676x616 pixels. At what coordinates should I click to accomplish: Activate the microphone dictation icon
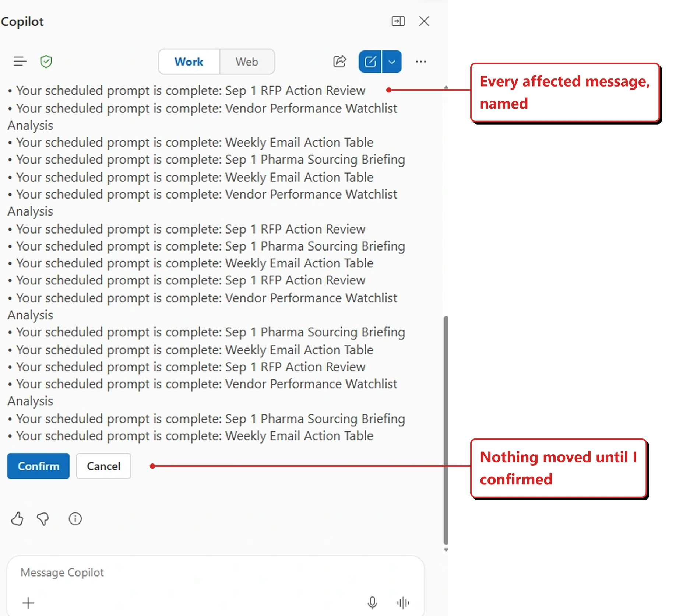372,603
